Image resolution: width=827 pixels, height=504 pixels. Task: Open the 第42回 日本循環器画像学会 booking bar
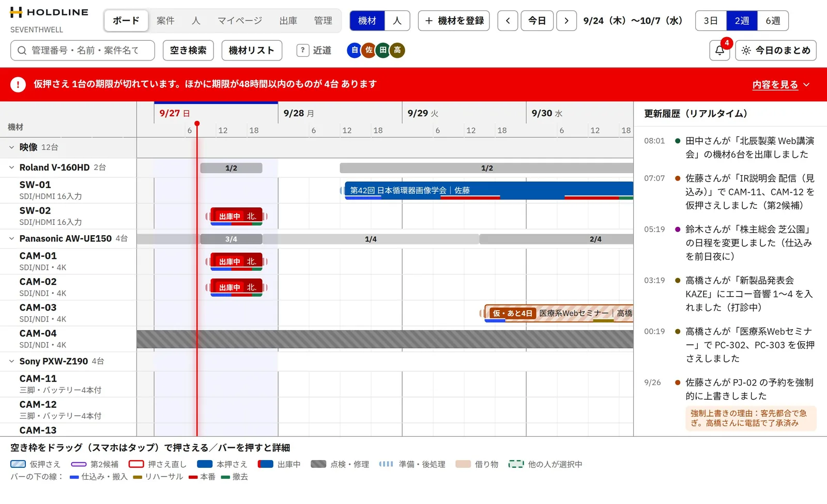click(x=489, y=190)
